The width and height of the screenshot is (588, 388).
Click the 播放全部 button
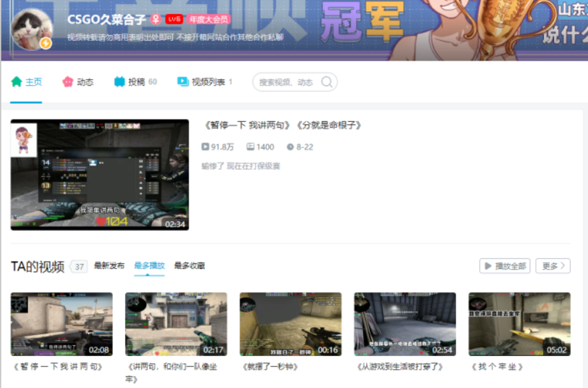[505, 266]
